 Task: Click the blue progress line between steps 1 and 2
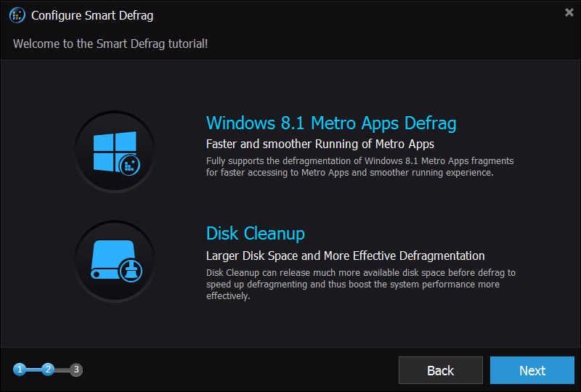pyautogui.click(x=33, y=369)
